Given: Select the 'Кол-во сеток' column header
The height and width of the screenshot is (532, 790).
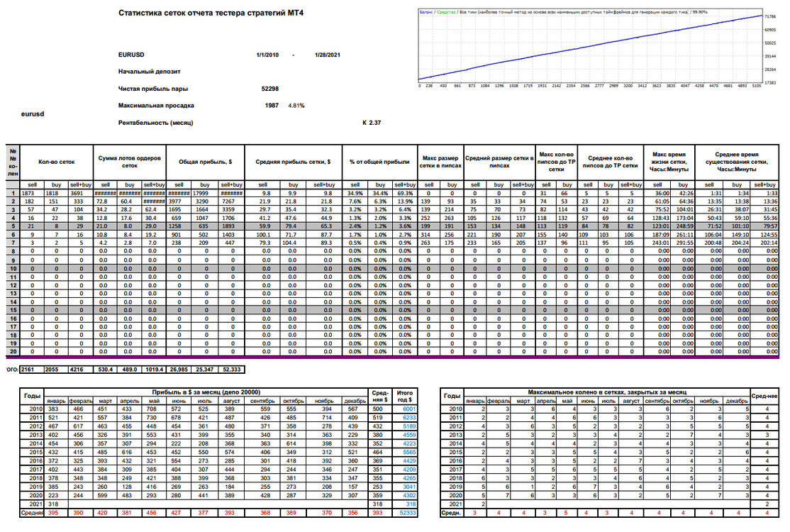Looking at the screenshot, I should coord(57,162).
